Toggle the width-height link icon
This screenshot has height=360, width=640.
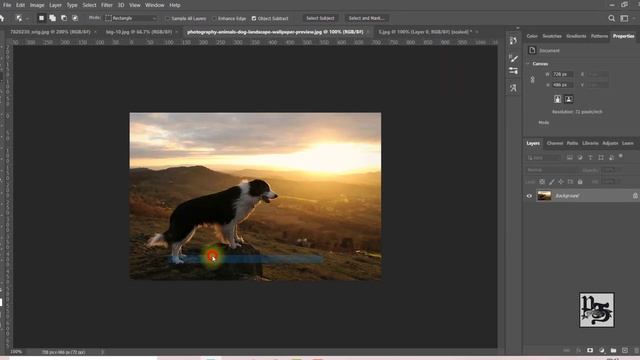point(533,80)
